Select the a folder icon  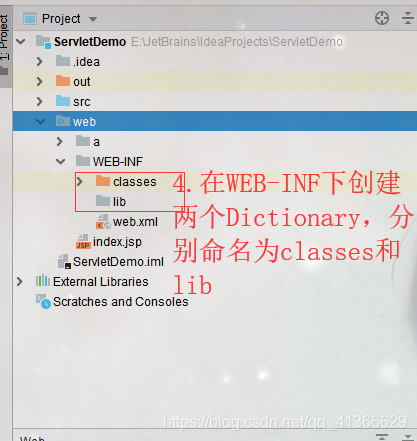(x=83, y=141)
